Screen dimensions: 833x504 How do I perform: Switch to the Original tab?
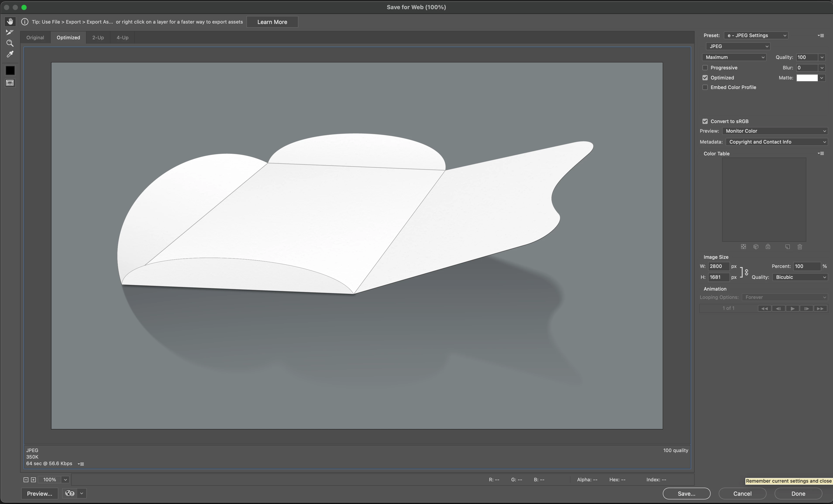pyautogui.click(x=35, y=38)
